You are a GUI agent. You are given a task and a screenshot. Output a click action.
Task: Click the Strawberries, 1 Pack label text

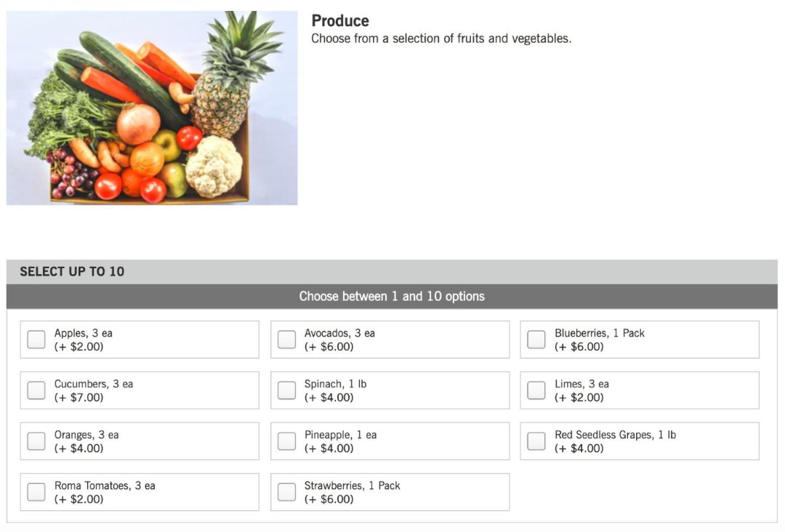click(x=353, y=485)
